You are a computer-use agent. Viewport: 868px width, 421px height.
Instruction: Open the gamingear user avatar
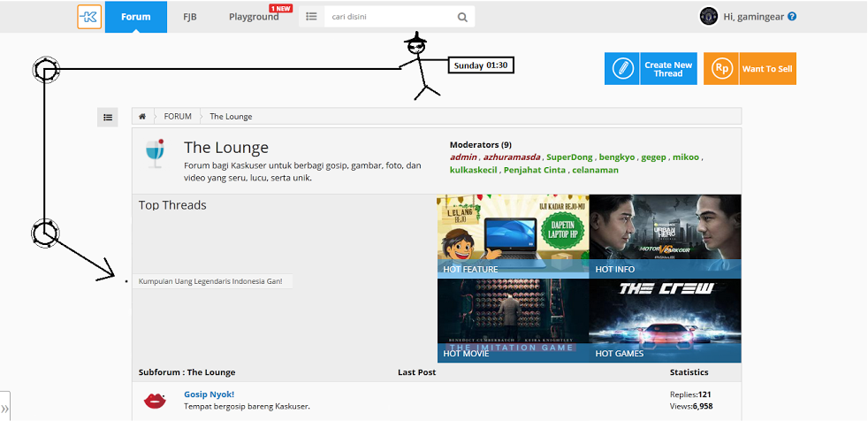coord(709,17)
